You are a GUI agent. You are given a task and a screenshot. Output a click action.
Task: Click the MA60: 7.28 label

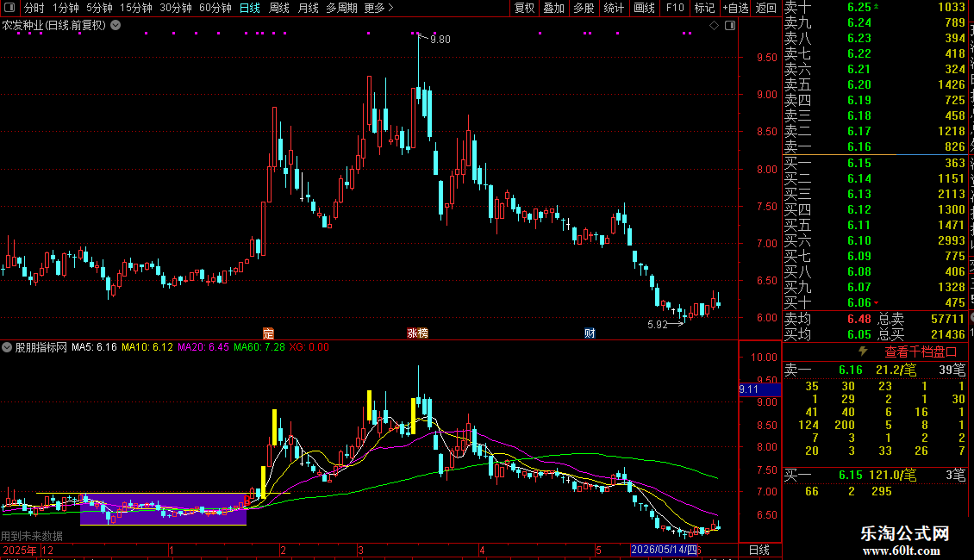[259, 347]
